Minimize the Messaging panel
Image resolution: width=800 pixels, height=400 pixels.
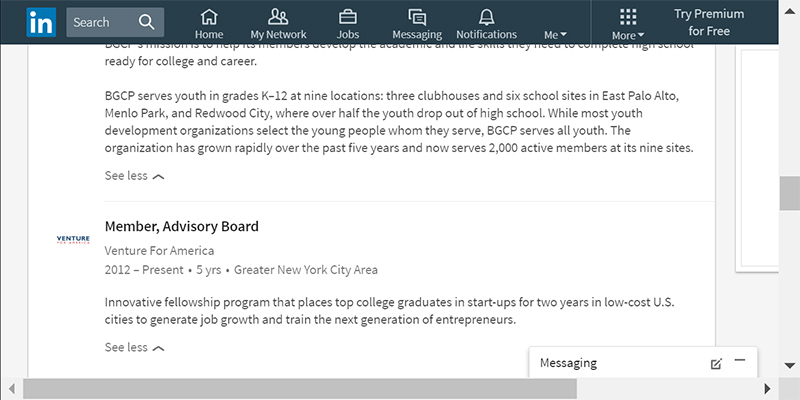(740, 360)
